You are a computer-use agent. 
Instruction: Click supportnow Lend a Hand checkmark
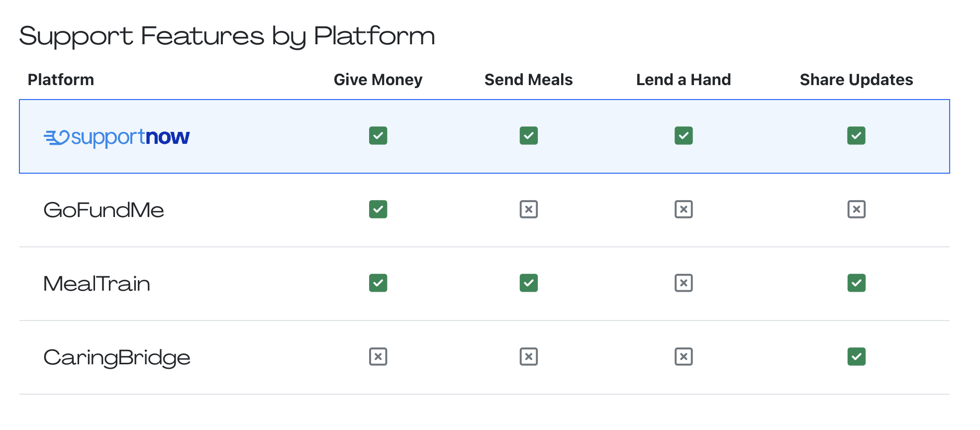pos(684,136)
